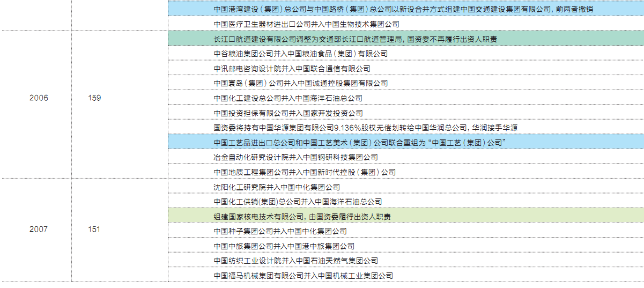
Task: Select blue row about 中国工艺（集团）公司 重组
Action: (406, 142)
